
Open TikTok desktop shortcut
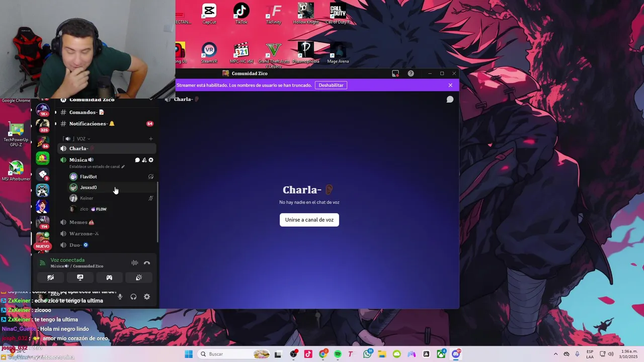242,14
